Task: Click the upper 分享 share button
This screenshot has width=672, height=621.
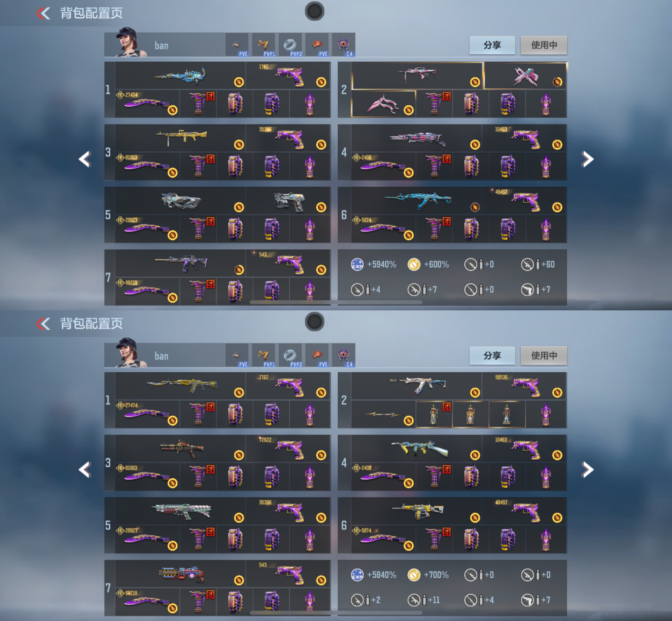Action: [492, 45]
